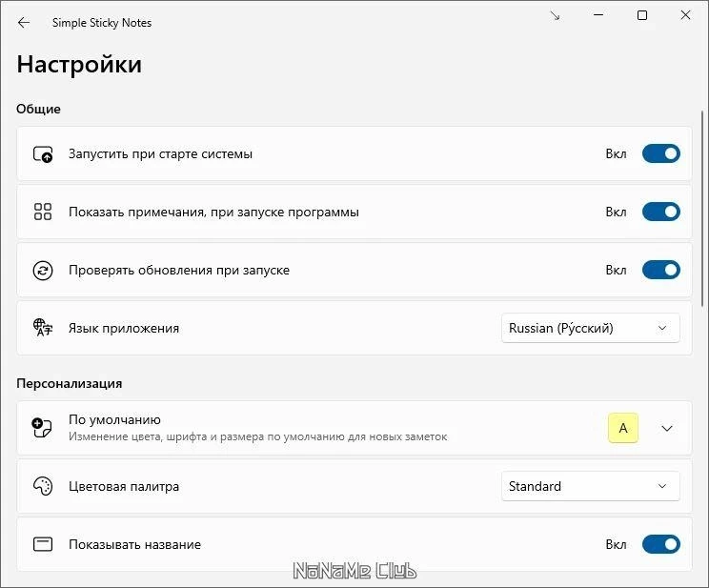Click the palette icon beside Цветовая палитра
Viewport: 709px width, 588px height.
[x=43, y=486]
